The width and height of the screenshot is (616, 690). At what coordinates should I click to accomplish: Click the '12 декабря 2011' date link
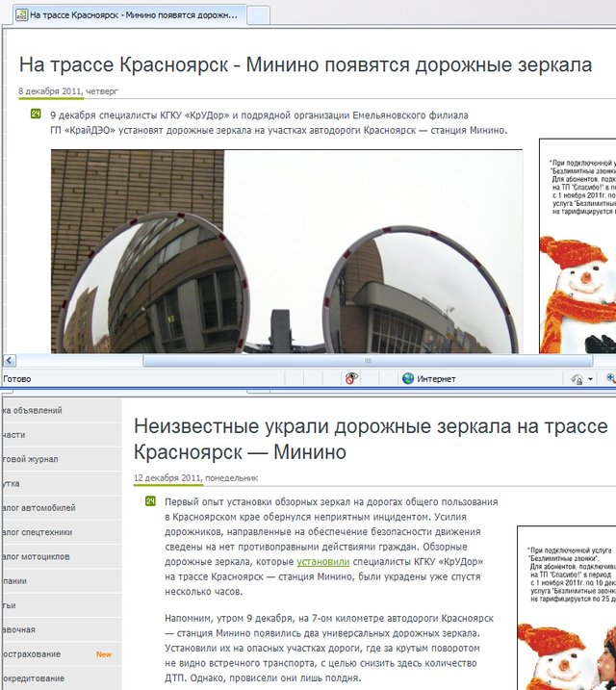click(x=167, y=476)
